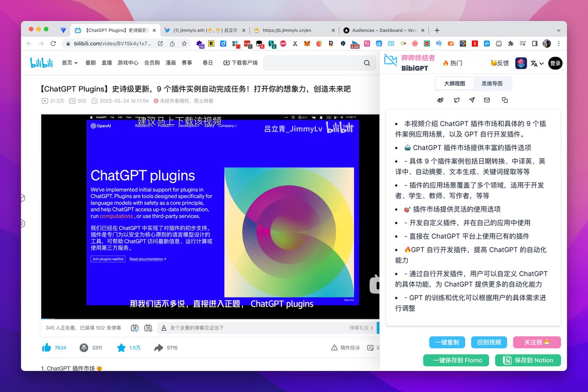Open Chrome tab search chevron

point(559,30)
